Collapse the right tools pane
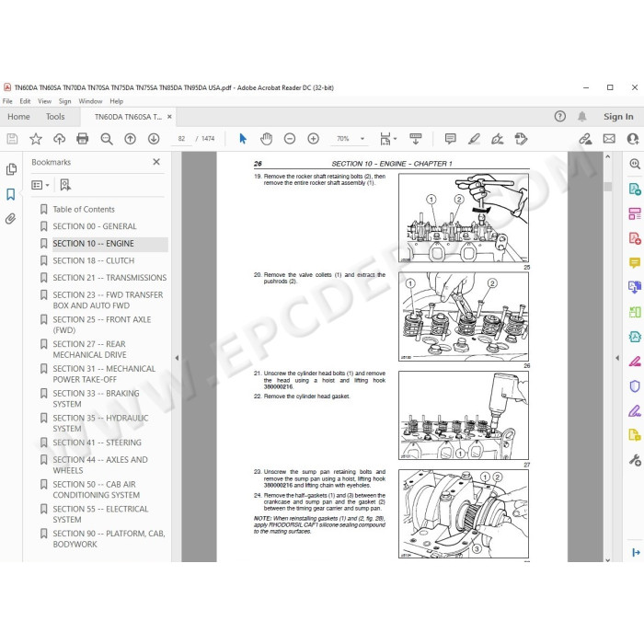Screen dimensions: 644x644 (617, 358)
